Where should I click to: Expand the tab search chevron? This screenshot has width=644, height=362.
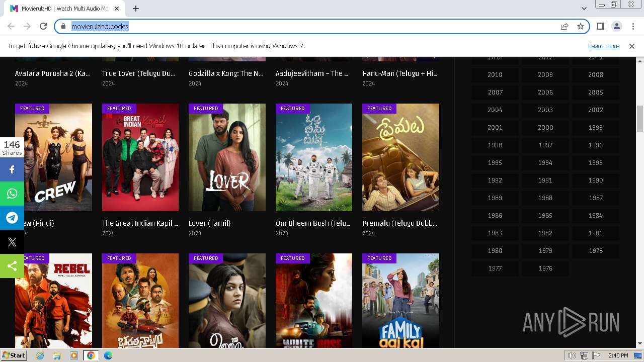coord(584,9)
